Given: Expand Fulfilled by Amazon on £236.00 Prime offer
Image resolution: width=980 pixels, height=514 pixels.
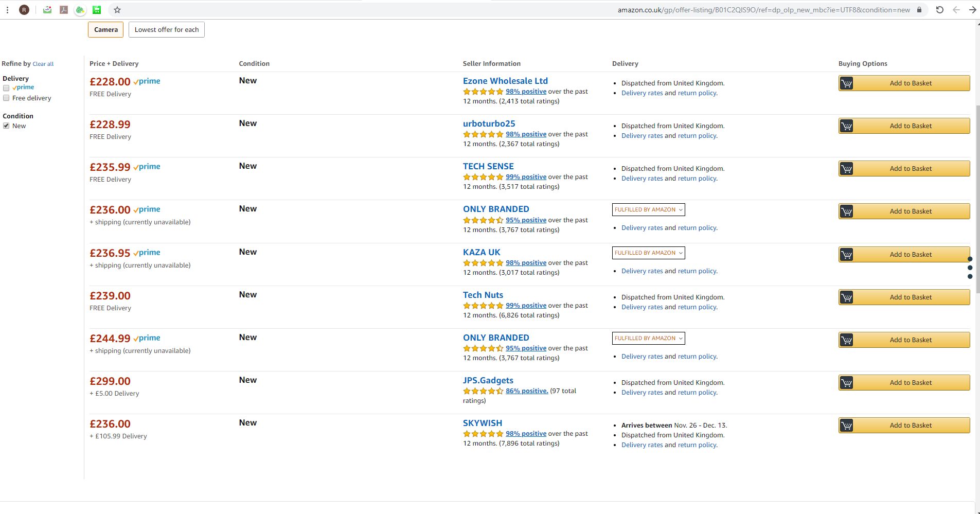Looking at the screenshot, I should pos(648,210).
